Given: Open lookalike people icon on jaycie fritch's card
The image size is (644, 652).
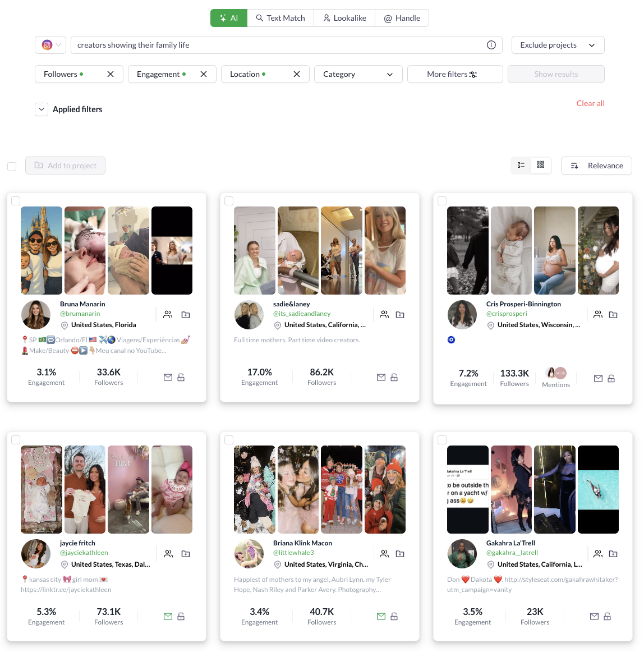Looking at the screenshot, I should (x=168, y=554).
